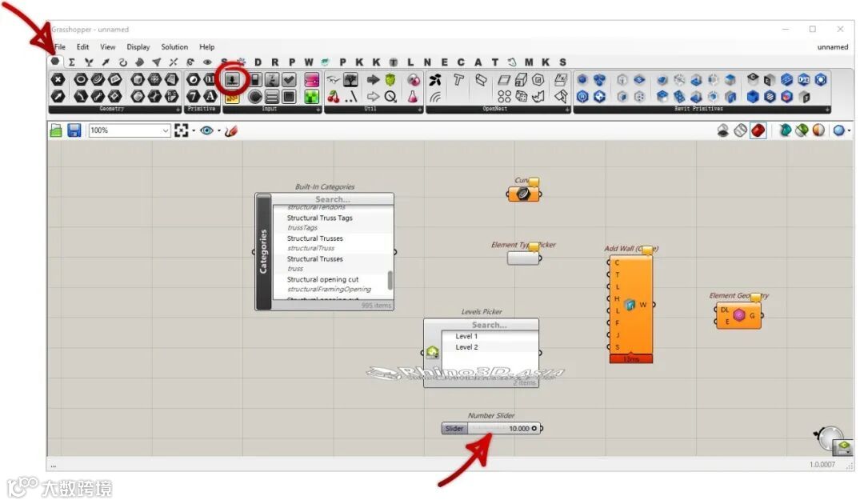
Task: Expand the Revit Primitives panel arrow
Action: tap(827, 110)
